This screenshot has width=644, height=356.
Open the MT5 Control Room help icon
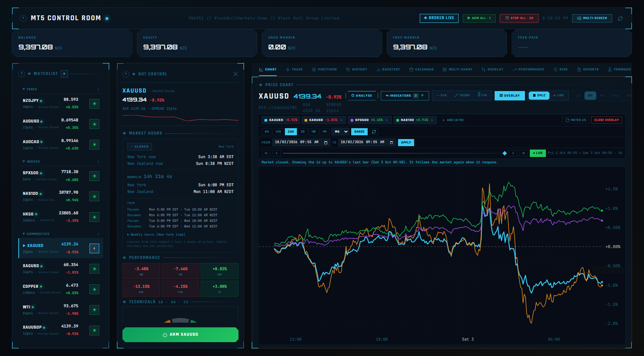(x=23, y=18)
